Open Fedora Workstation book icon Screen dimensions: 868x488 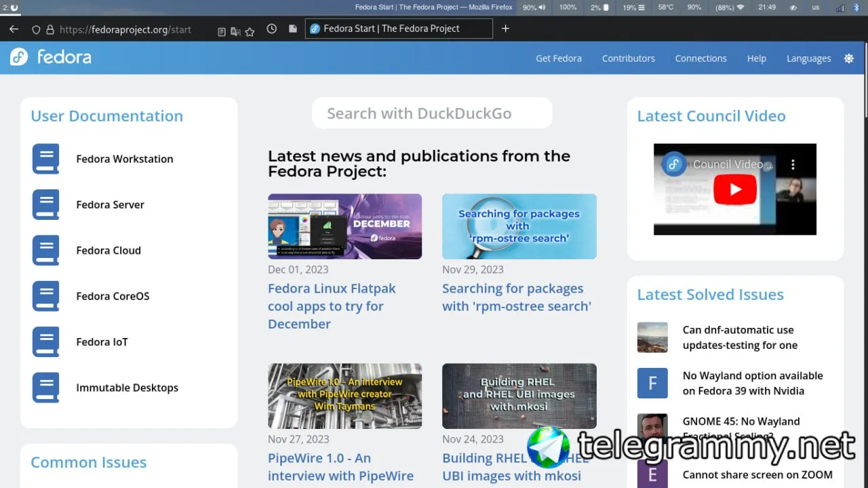45,159
